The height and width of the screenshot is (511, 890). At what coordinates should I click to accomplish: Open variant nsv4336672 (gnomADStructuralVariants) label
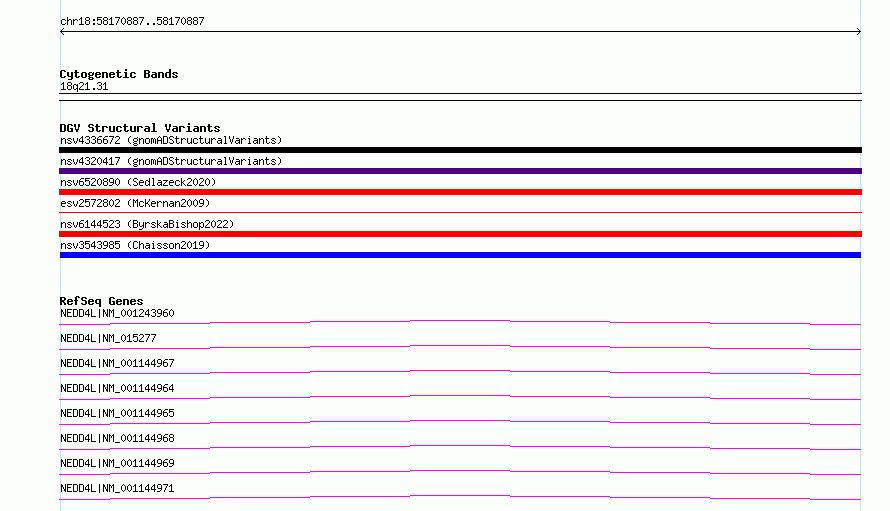[171, 140]
